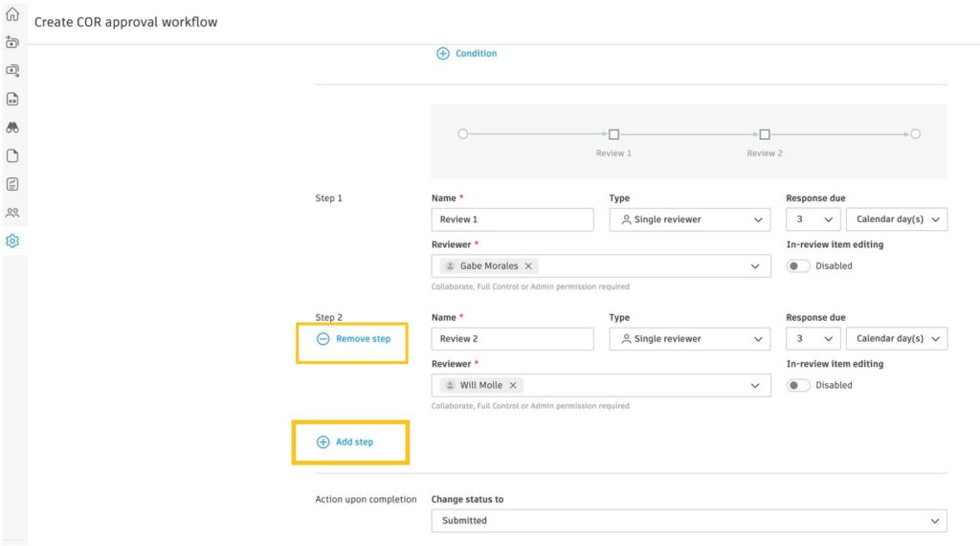980x546 pixels.
Task: Open the Settings gear in the sidebar
Action: (12, 241)
